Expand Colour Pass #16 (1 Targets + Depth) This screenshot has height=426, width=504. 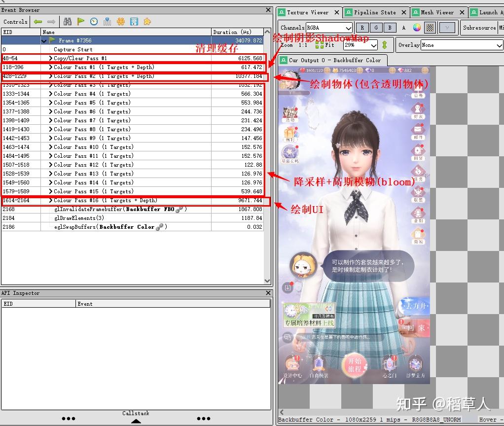[50, 200]
